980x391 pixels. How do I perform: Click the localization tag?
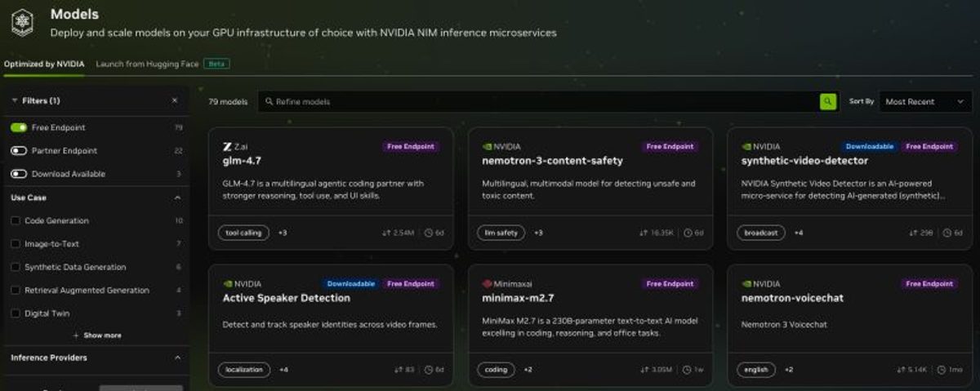[244, 370]
